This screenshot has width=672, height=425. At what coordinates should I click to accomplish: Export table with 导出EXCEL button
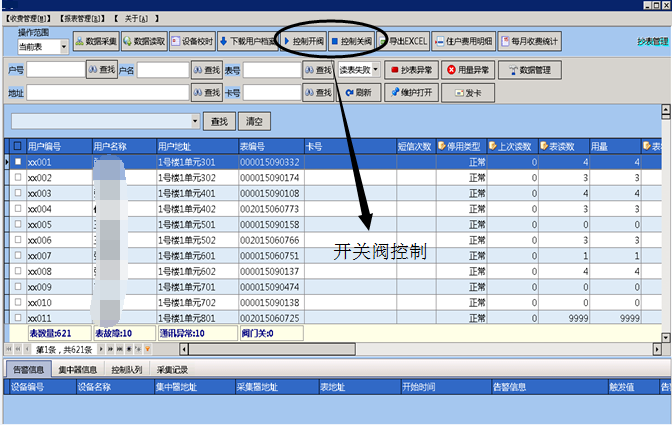click(x=403, y=41)
